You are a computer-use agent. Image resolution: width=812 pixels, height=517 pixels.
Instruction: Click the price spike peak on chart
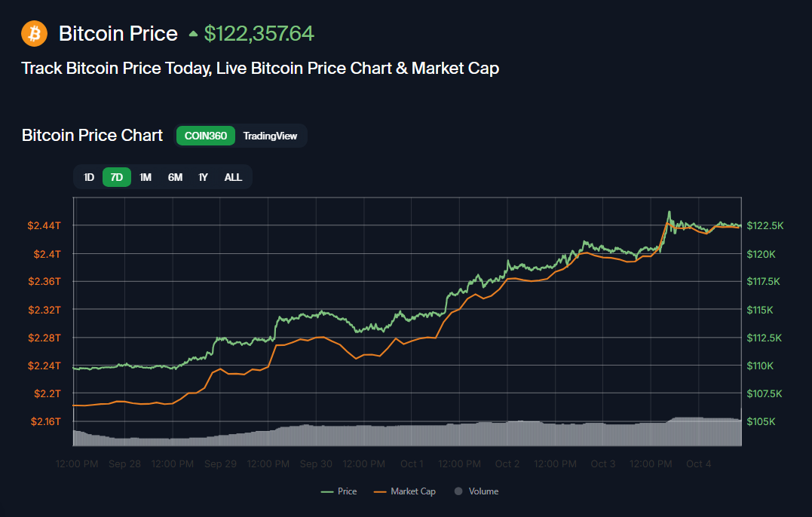tap(669, 213)
